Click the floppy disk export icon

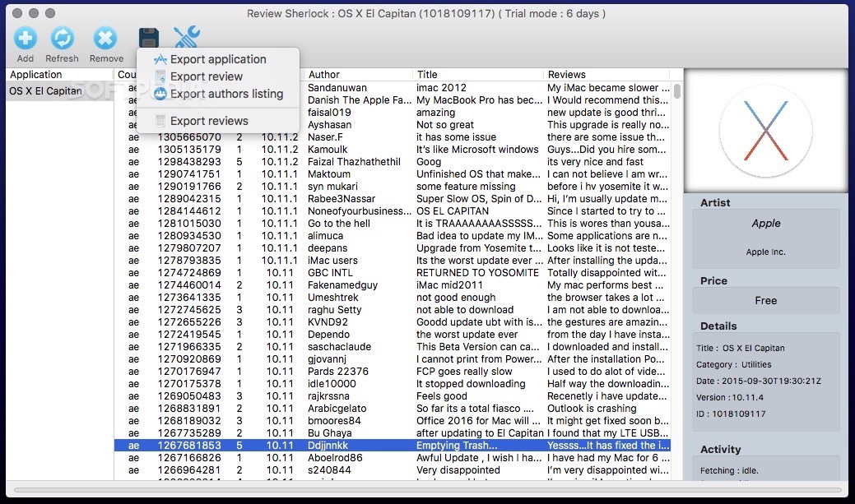coord(148,38)
